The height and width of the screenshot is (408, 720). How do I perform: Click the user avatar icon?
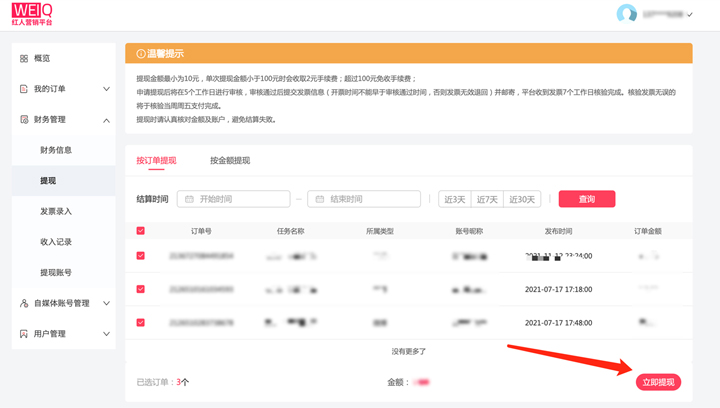click(627, 14)
